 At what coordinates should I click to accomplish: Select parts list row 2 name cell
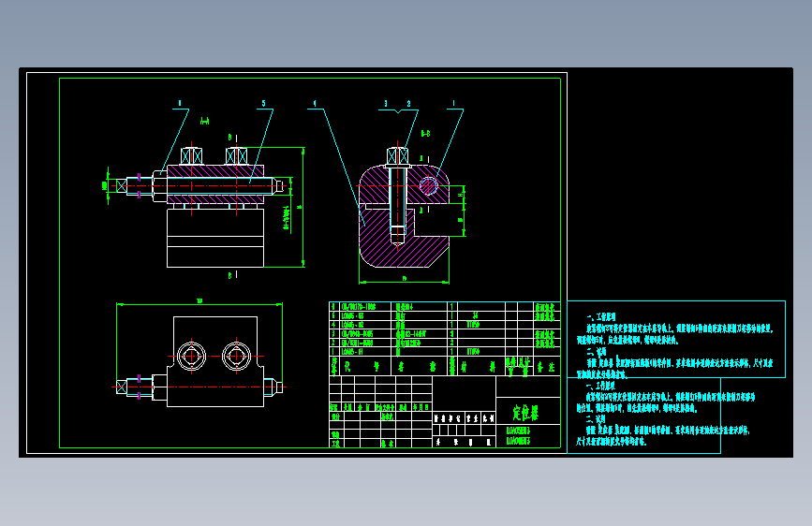click(x=421, y=343)
